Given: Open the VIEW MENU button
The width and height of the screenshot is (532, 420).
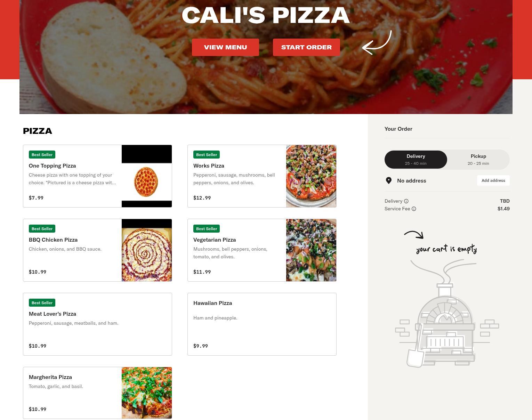Looking at the screenshot, I should tap(225, 47).
